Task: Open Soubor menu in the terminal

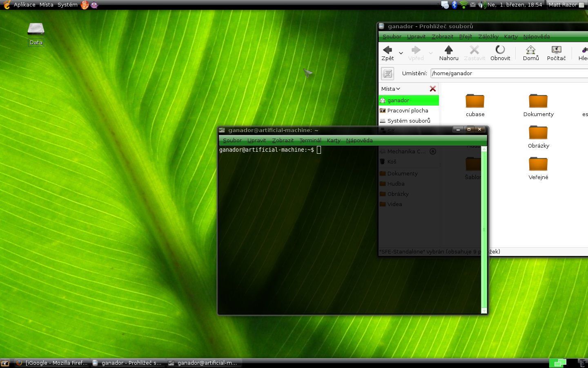Action: 232,140
